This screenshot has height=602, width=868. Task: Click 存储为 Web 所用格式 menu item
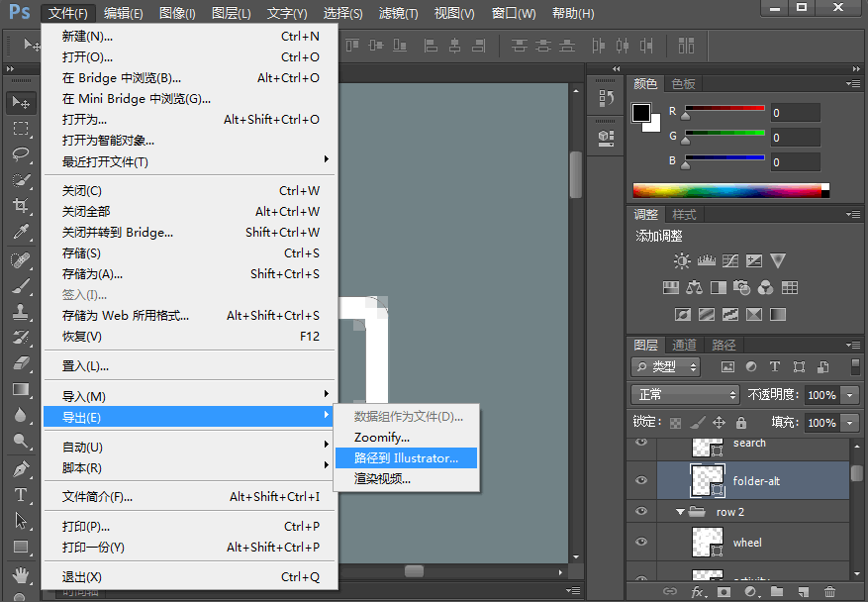[x=126, y=315]
